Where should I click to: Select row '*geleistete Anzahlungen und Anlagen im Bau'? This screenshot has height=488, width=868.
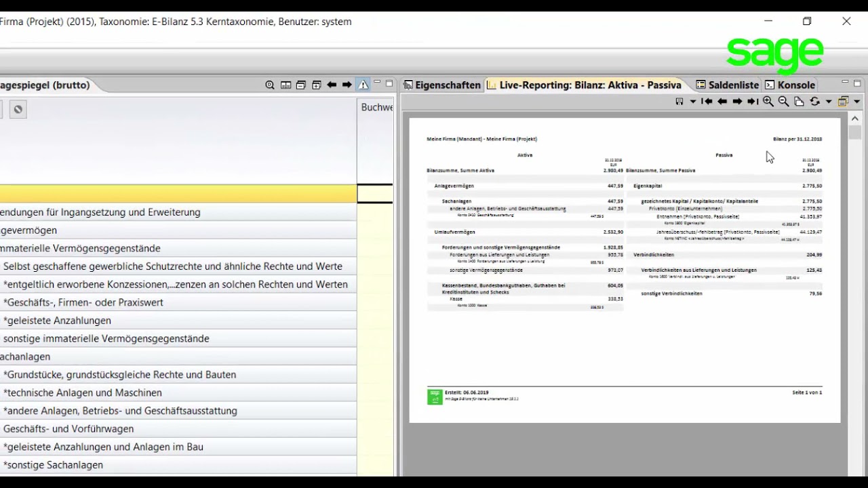click(178, 447)
